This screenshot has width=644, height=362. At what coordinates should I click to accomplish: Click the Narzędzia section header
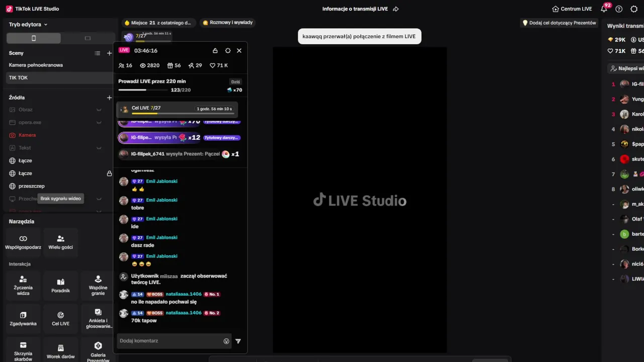[x=22, y=222]
